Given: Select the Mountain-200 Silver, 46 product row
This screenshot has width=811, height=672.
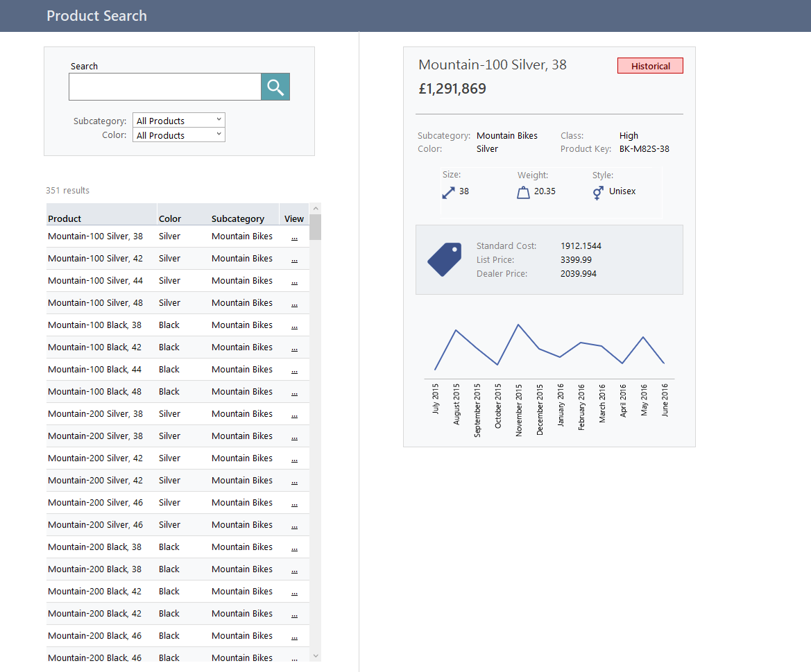Looking at the screenshot, I should click(x=95, y=503).
